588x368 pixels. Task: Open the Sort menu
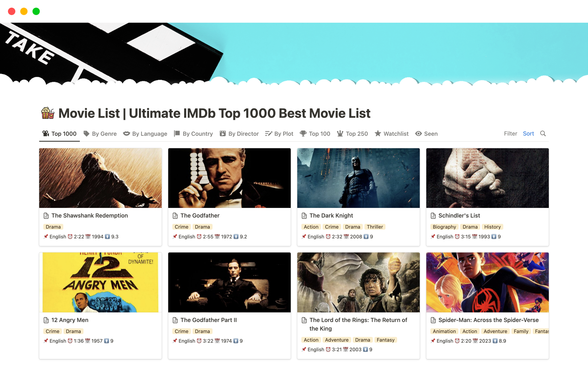[528, 133]
